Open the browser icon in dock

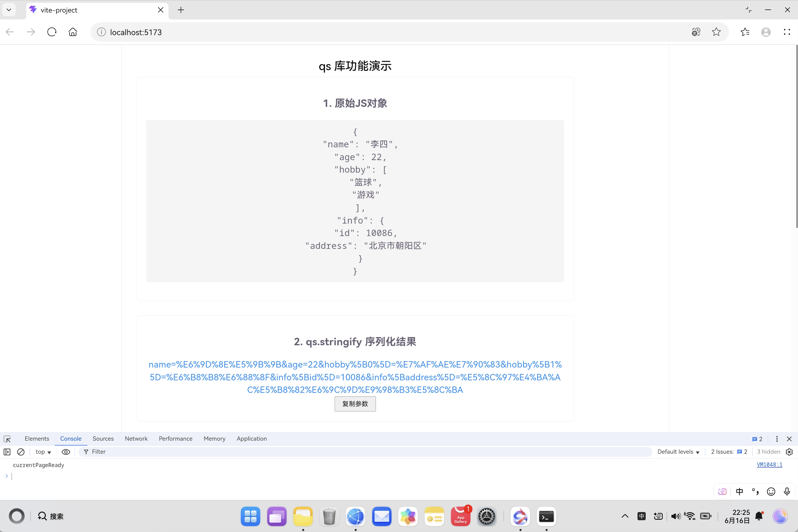point(356,516)
